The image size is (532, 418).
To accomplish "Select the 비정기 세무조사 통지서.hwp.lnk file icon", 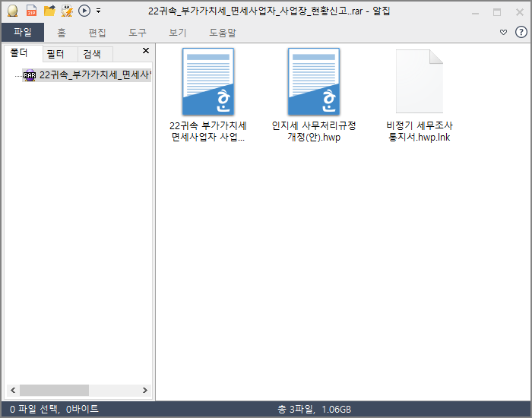I will click(420, 81).
